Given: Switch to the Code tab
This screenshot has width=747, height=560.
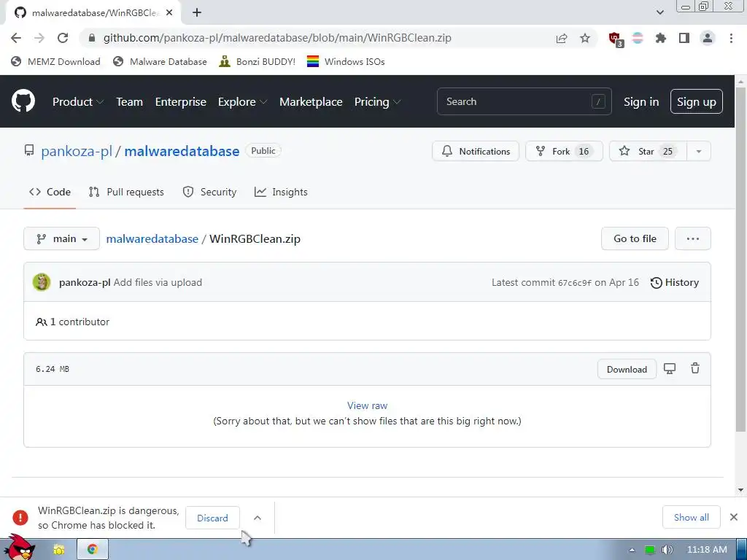Looking at the screenshot, I should (50, 192).
